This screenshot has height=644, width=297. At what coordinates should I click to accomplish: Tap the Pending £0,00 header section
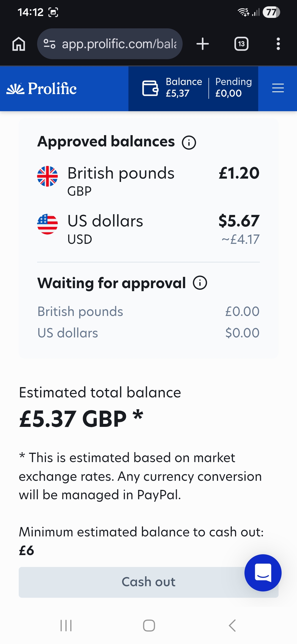click(x=233, y=88)
